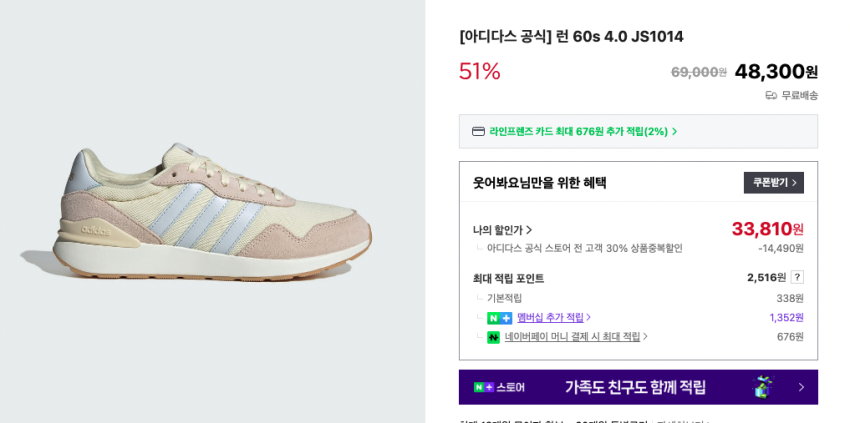Click the product title 런 60s 4.0 JS1014

(x=571, y=37)
